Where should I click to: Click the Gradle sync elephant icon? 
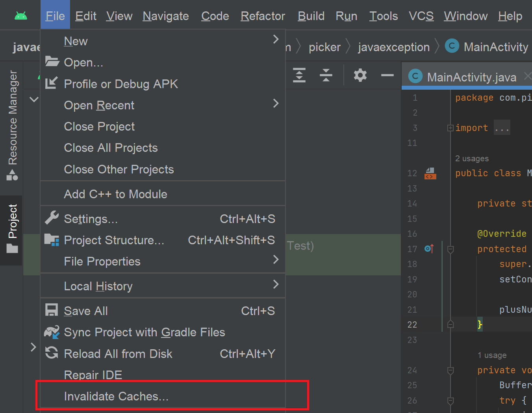click(52, 332)
